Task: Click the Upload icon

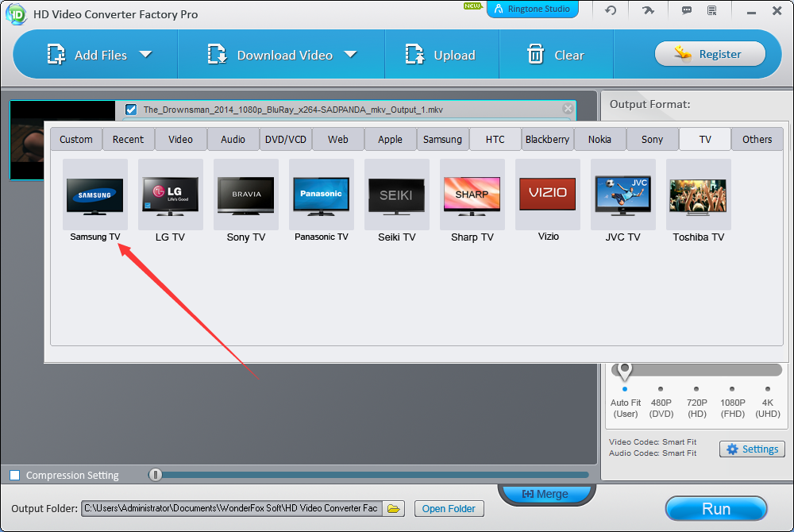Action: click(x=414, y=54)
